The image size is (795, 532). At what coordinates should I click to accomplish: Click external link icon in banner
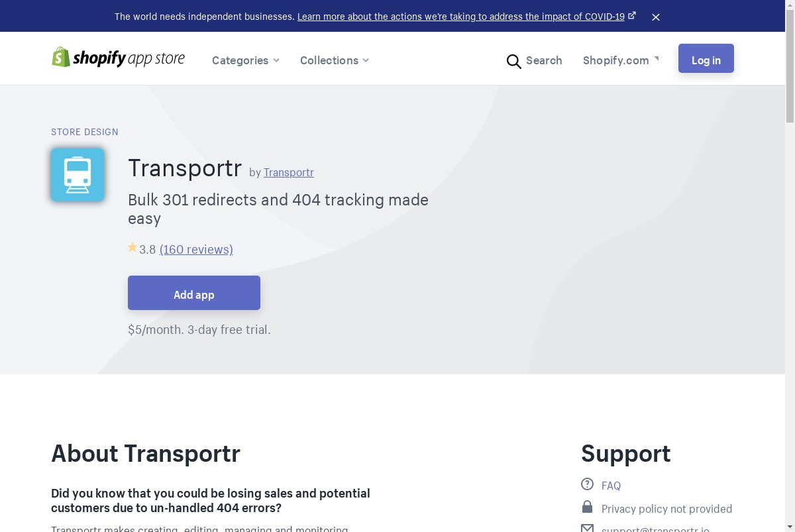point(632,15)
